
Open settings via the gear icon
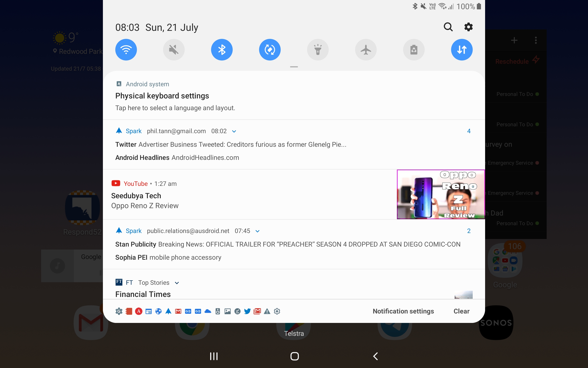pyautogui.click(x=469, y=27)
